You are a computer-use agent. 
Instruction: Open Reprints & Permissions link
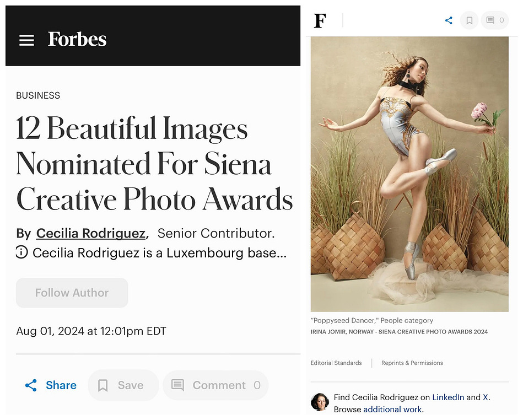tap(412, 363)
